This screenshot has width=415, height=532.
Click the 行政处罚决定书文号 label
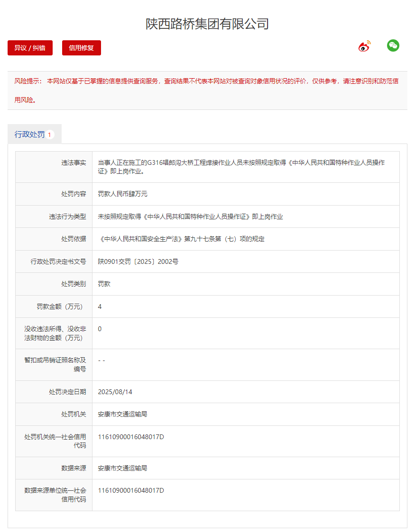58,261
